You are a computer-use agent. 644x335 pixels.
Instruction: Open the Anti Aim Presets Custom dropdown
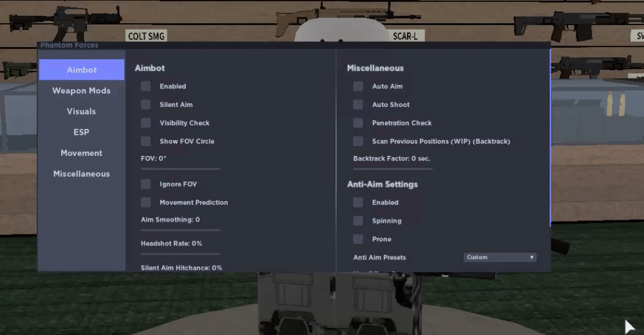pyautogui.click(x=500, y=257)
